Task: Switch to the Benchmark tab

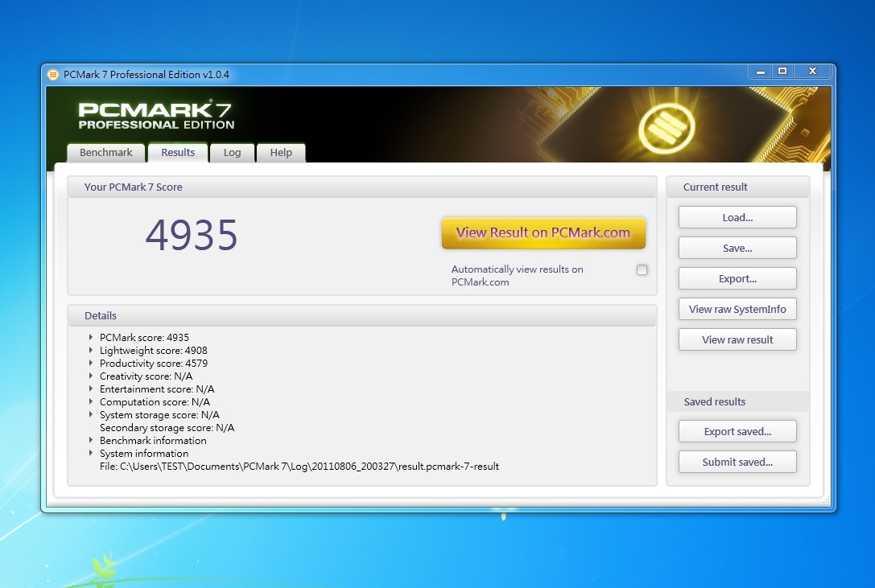Action: click(106, 153)
